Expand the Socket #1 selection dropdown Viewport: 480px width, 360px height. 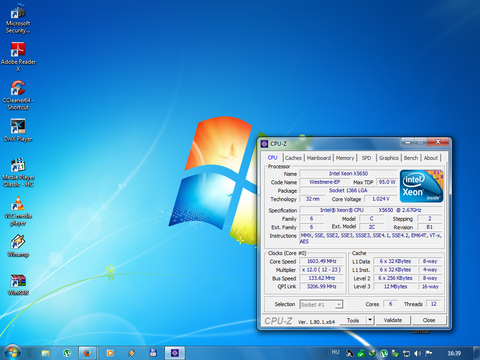click(x=339, y=304)
